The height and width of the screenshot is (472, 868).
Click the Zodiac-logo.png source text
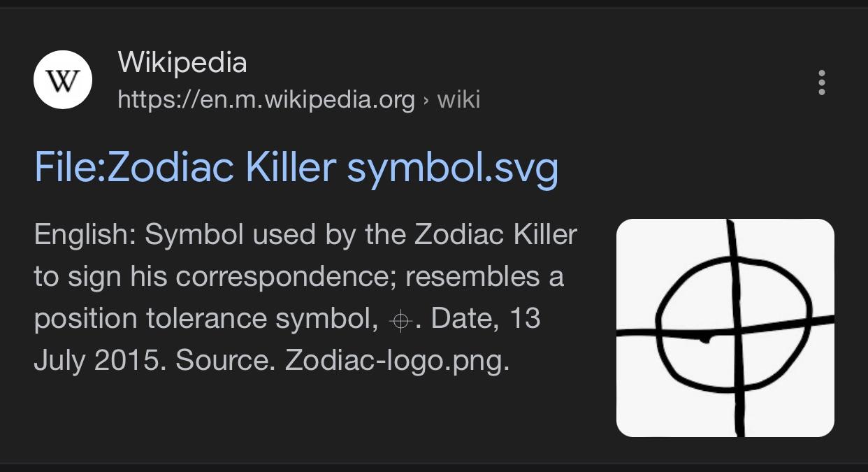tap(397, 361)
